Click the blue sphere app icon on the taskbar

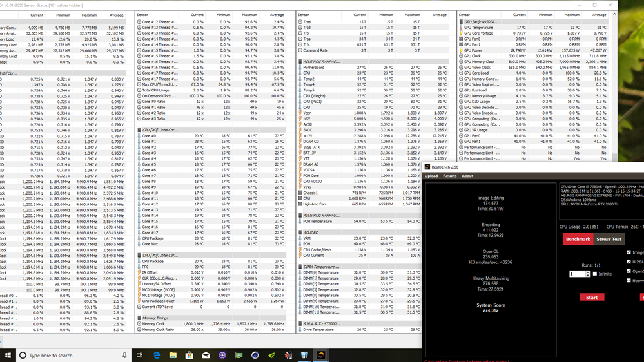[255, 356]
